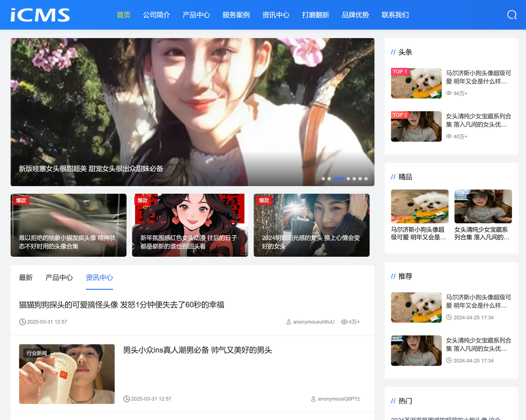Click the eye icon beside 40万+
Image resolution: width=526 pixels, height=420 pixels.
tap(449, 136)
